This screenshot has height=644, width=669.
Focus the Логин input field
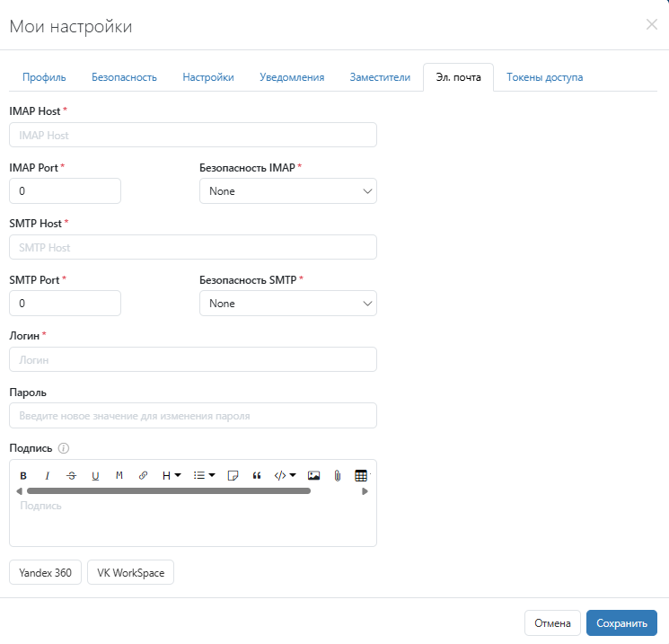[x=193, y=360]
